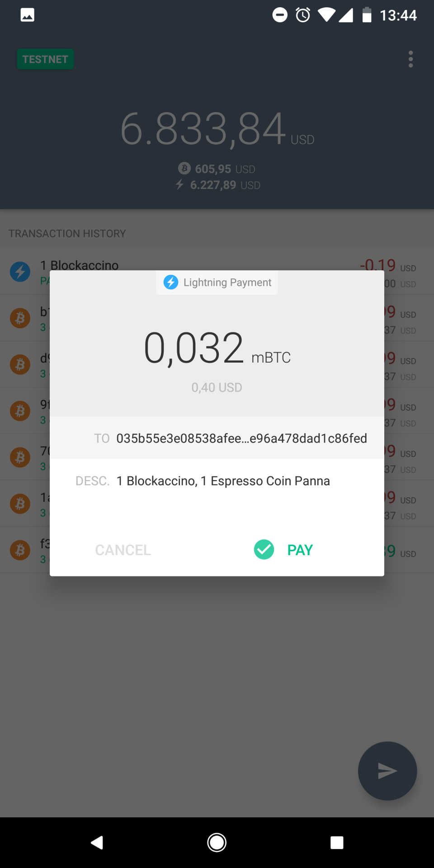This screenshot has width=434, height=868.
Task: Cancel the Lightning payment dialog
Action: pos(123,550)
